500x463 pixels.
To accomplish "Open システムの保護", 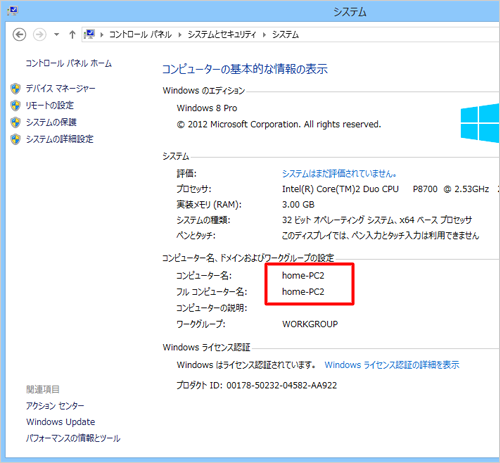I will point(51,122).
